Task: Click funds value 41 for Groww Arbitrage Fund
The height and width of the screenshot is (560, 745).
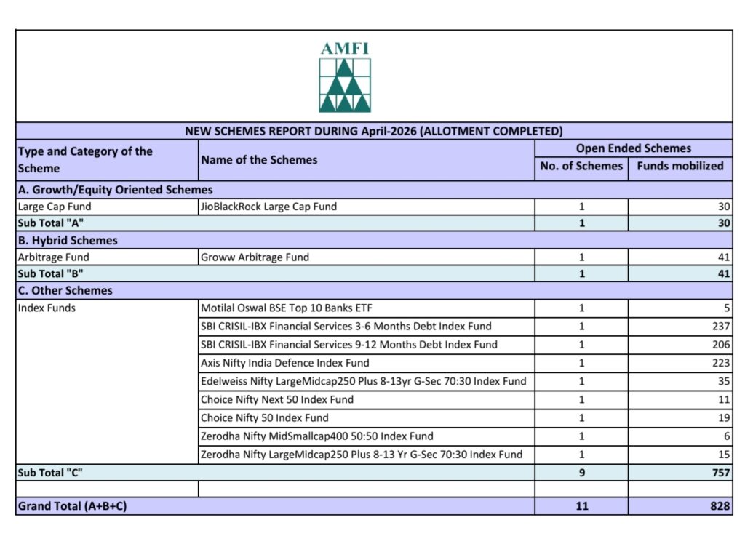Action: [x=724, y=257]
